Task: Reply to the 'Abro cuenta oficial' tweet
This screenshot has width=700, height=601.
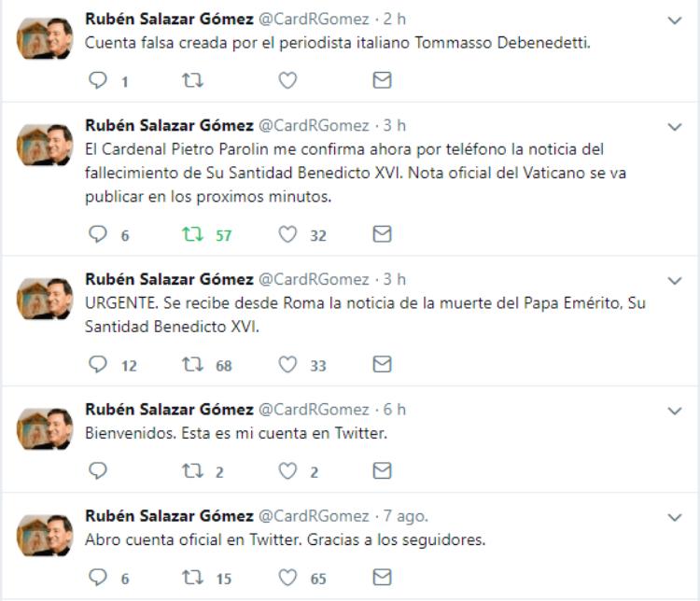Action: point(98,579)
